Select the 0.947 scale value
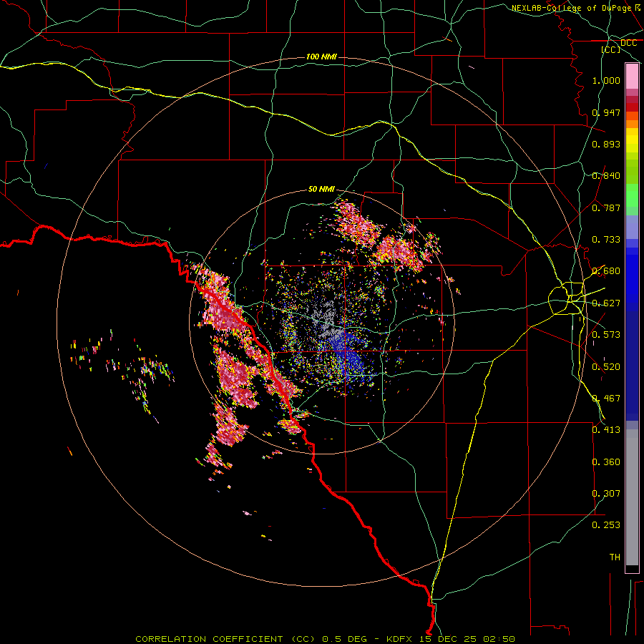The width and height of the screenshot is (644, 644). tap(606, 112)
